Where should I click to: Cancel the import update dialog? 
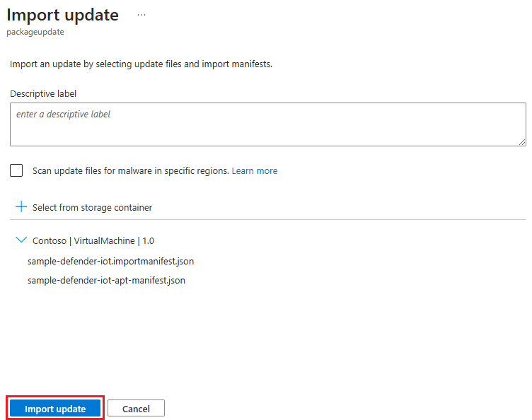(136, 409)
